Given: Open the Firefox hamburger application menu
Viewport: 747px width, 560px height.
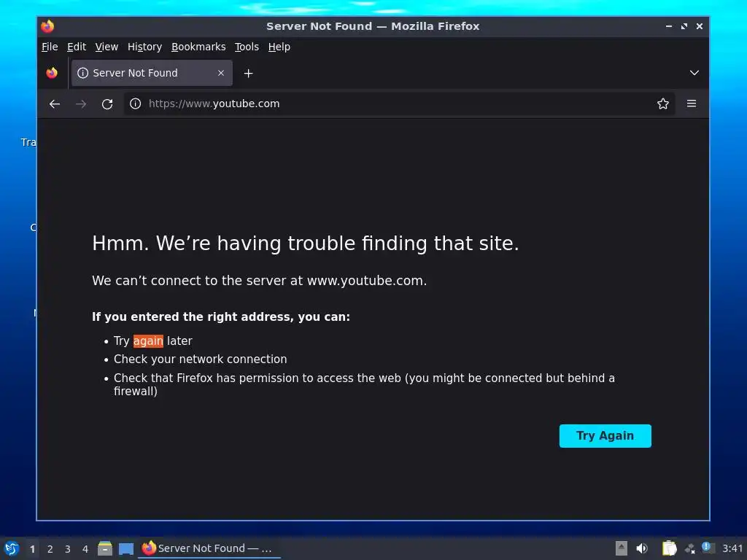Looking at the screenshot, I should point(692,104).
